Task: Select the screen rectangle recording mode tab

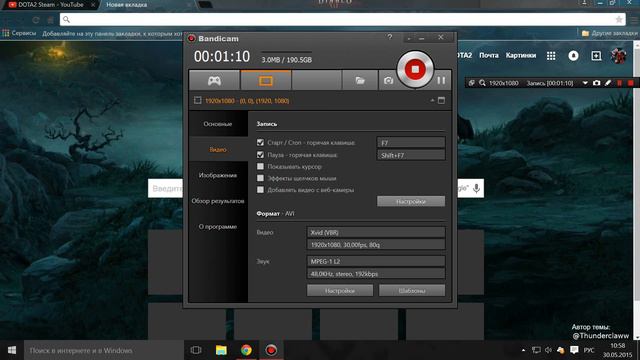Action: coord(266,80)
